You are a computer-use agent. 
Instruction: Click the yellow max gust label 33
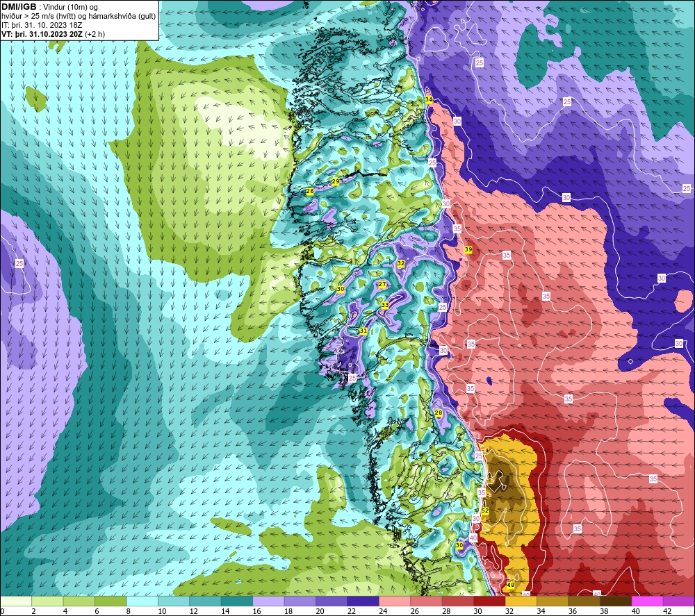(x=385, y=305)
